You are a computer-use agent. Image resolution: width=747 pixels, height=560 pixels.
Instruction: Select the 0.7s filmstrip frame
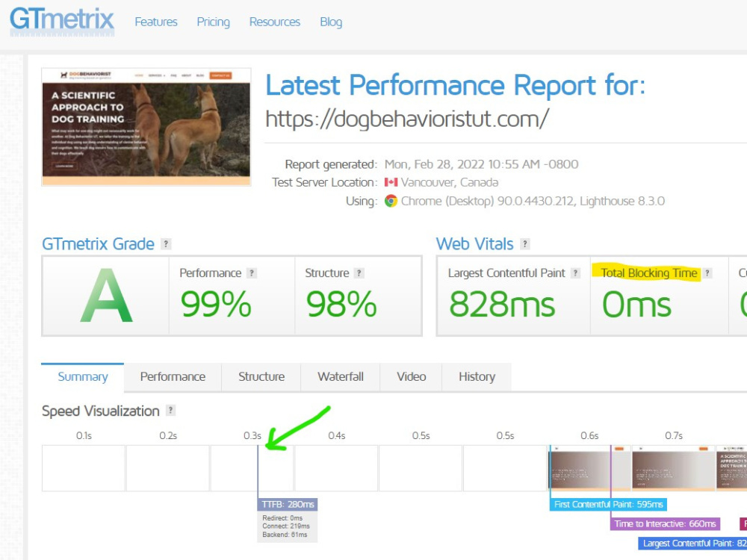pos(674,468)
